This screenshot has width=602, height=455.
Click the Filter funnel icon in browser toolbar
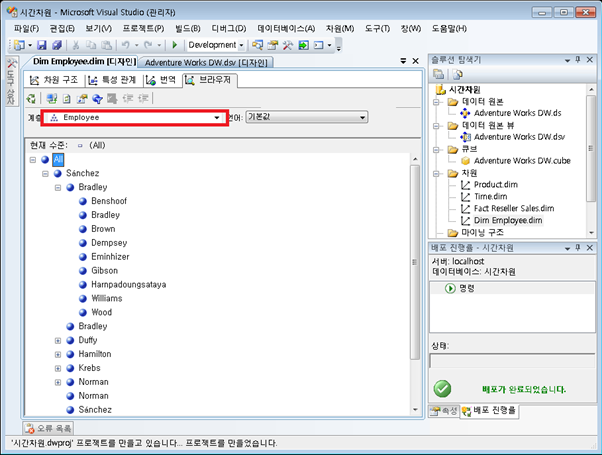point(97,99)
